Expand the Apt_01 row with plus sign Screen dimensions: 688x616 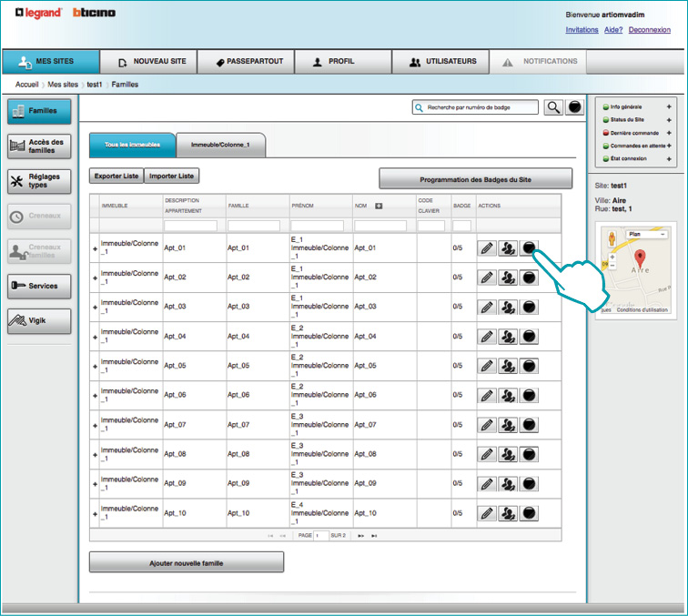pos(95,248)
